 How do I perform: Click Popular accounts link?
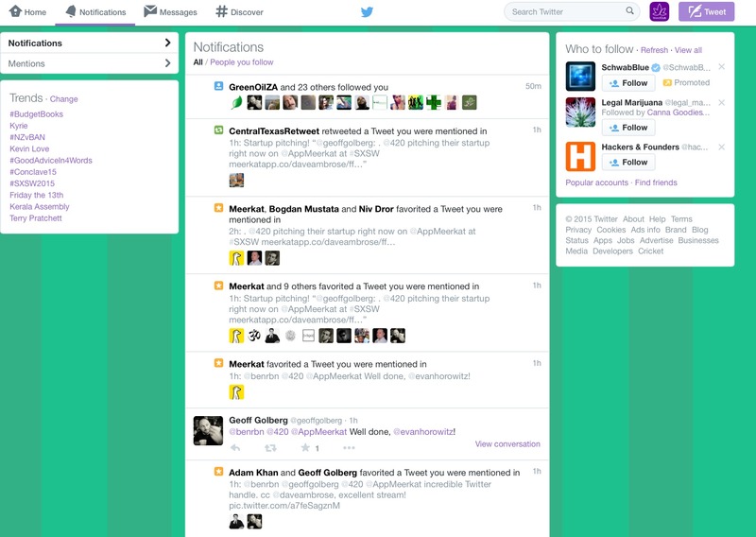[x=596, y=182]
